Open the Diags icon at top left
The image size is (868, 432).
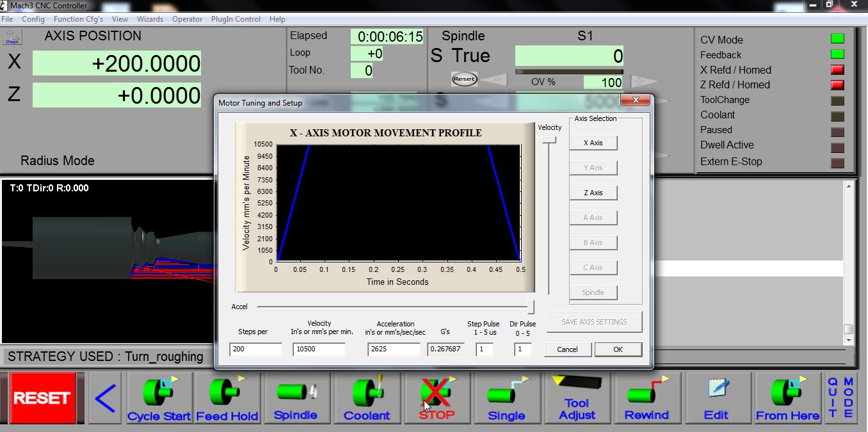[13, 37]
